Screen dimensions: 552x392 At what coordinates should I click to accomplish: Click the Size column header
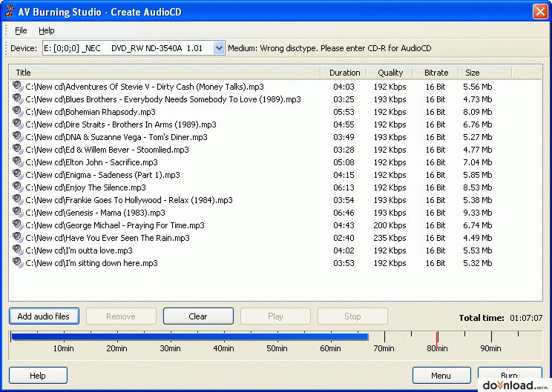[x=485, y=73]
